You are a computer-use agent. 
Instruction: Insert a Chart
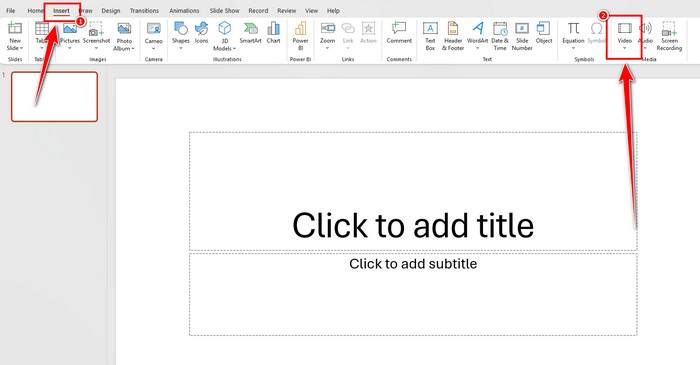click(273, 33)
